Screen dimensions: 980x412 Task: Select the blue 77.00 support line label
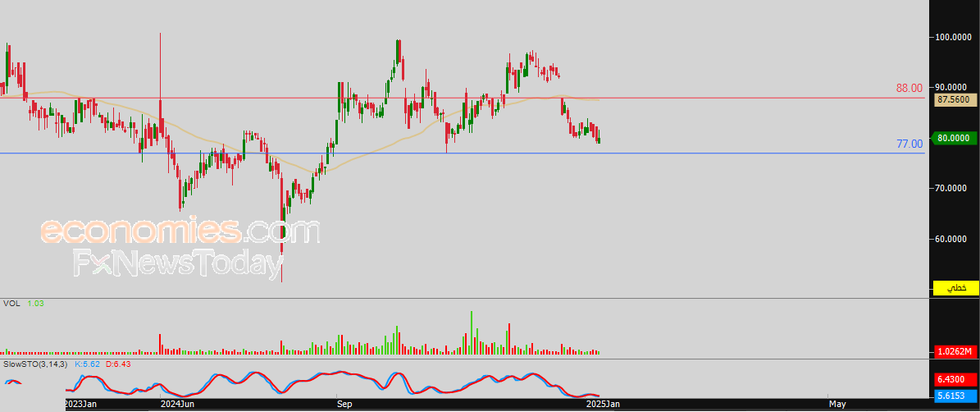(909, 144)
